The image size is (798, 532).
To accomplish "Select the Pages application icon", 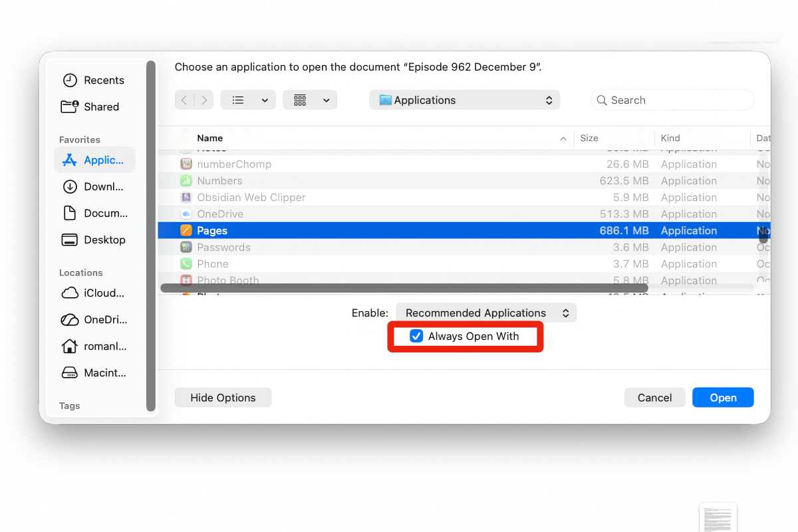I will point(189,230).
